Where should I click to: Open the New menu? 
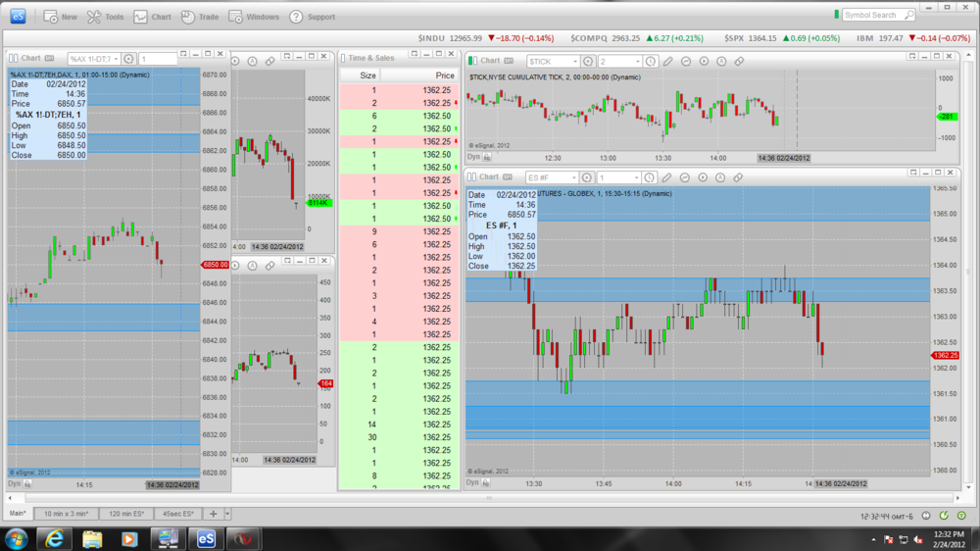click(x=60, y=17)
